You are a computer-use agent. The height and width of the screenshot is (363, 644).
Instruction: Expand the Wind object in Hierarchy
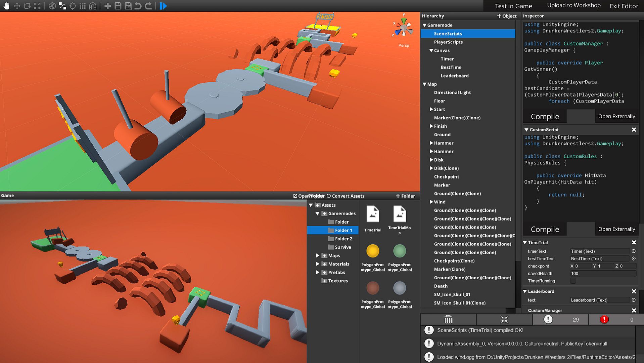[431, 202]
